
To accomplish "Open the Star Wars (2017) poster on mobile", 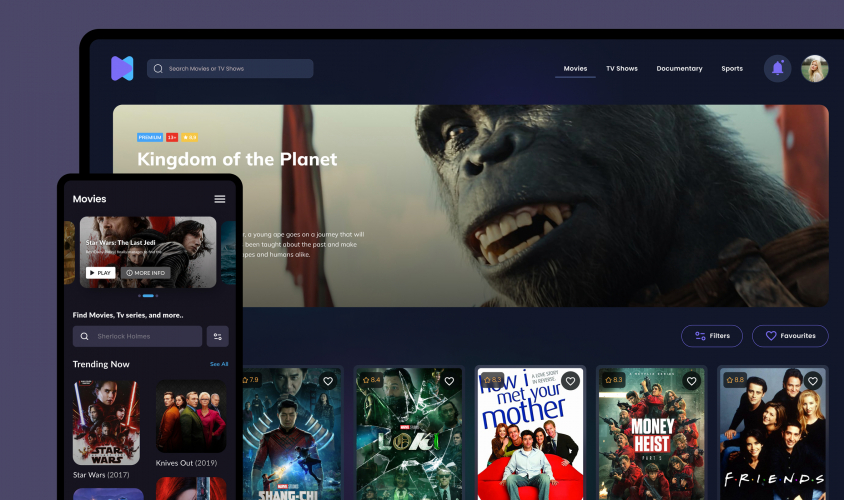I will pyautogui.click(x=106, y=422).
